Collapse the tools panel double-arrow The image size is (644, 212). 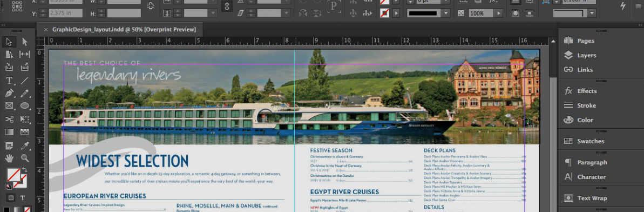[4, 25]
